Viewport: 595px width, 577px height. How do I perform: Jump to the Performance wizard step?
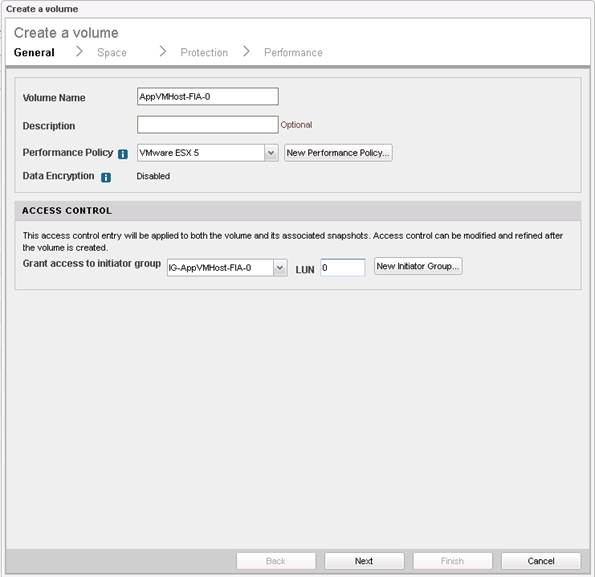click(293, 52)
